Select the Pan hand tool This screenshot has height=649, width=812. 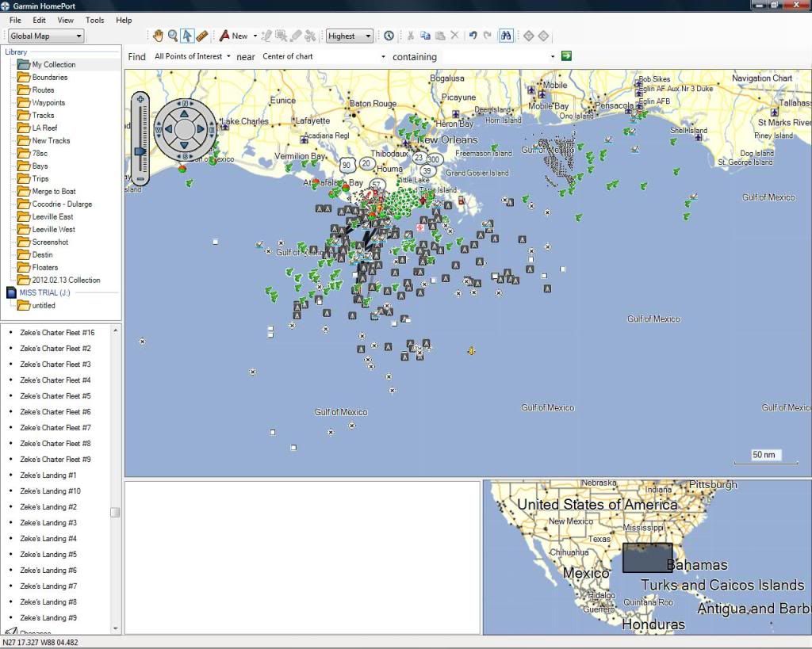[158, 36]
